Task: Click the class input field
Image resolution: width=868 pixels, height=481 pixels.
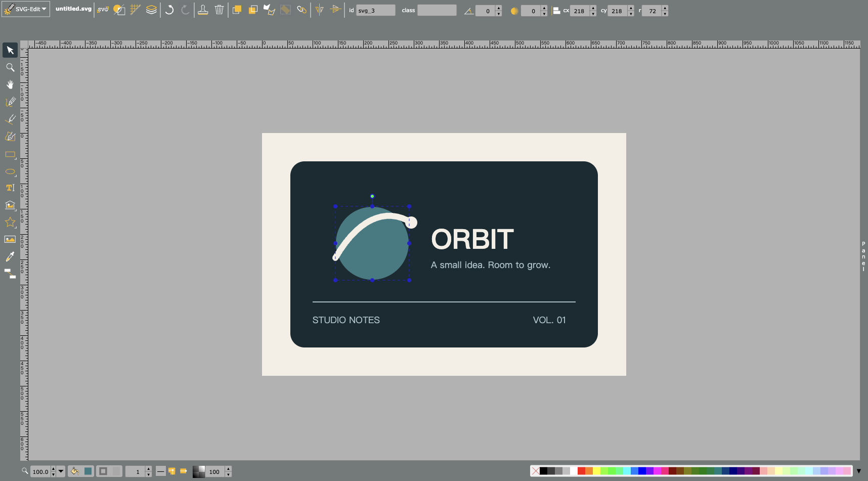Action: point(437,10)
